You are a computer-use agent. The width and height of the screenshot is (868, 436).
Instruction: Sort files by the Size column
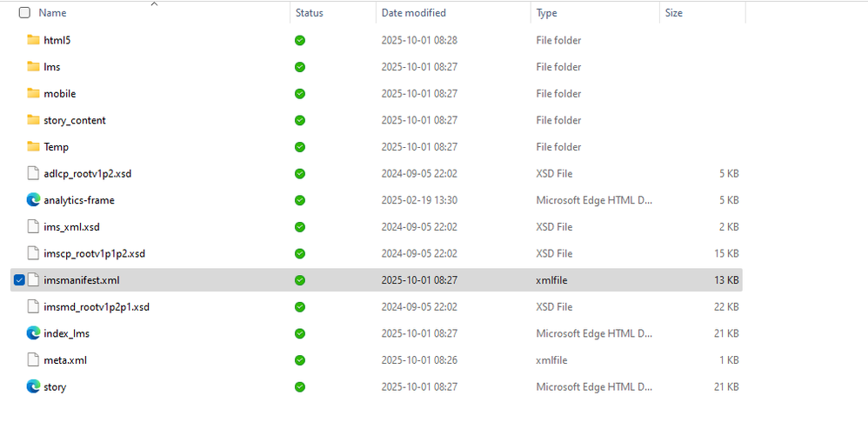tap(673, 13)
